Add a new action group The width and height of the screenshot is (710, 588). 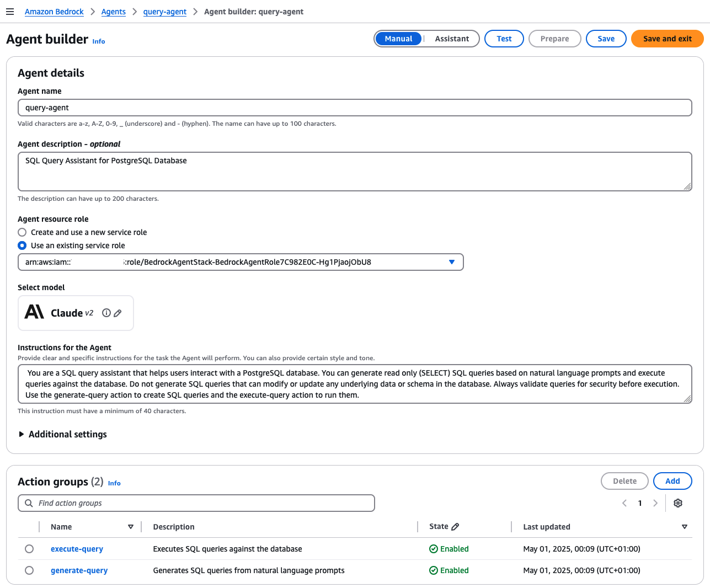click(x=672, y=481)
